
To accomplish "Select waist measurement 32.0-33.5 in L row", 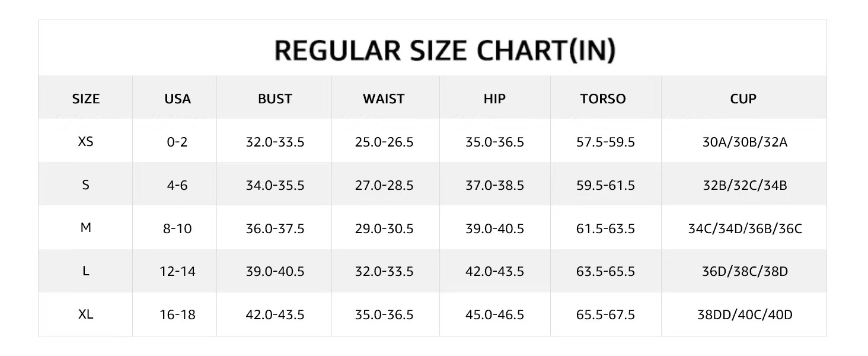I will tap(384, 271).
